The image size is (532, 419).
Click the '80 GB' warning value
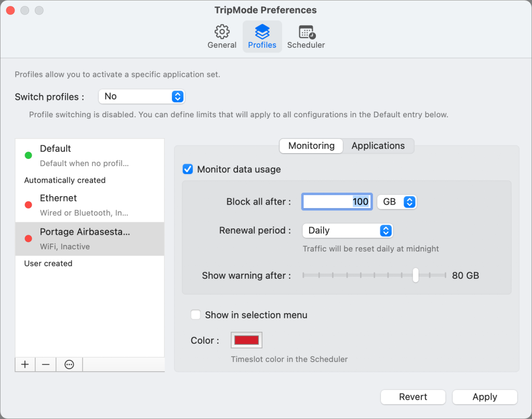(x=465, y=276)
